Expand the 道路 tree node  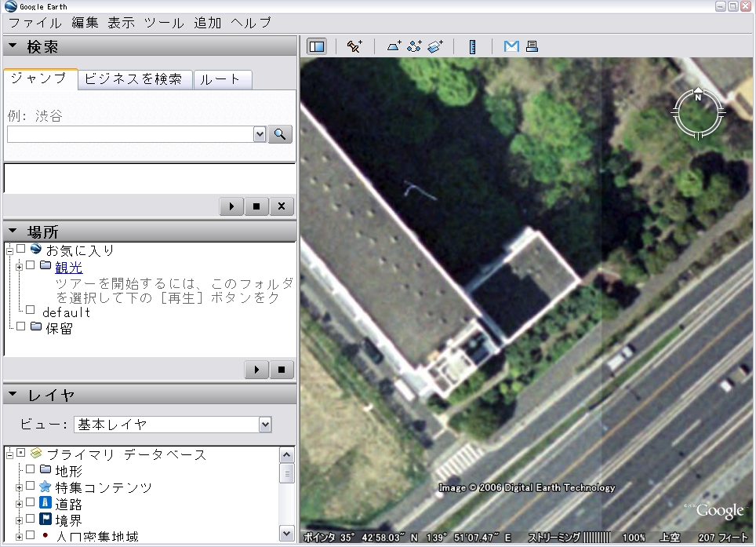(20, 504)
